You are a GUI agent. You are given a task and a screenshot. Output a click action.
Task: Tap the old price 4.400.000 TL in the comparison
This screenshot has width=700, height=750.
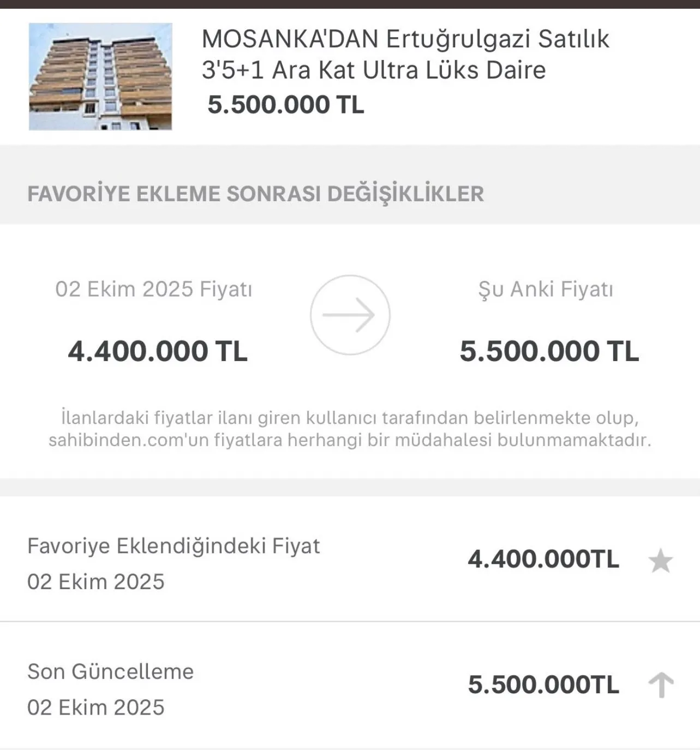158,351
